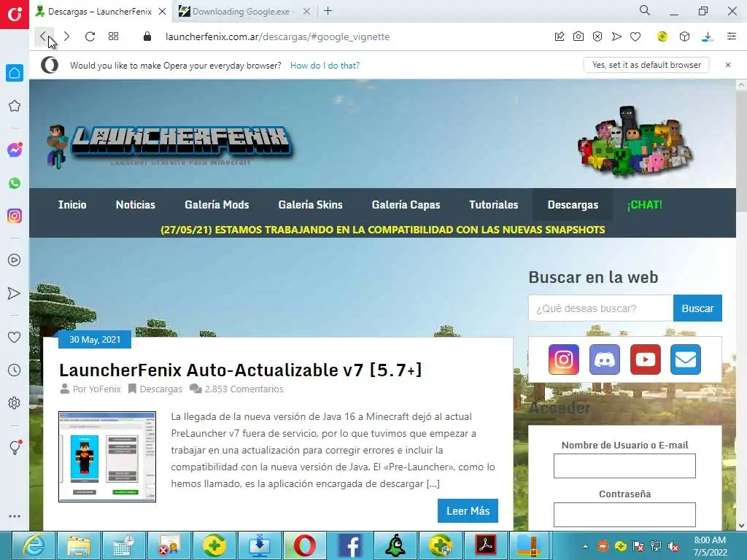Open sidebar History clock icon
Viewport: 747px width, 560px height.
point(15,370)
